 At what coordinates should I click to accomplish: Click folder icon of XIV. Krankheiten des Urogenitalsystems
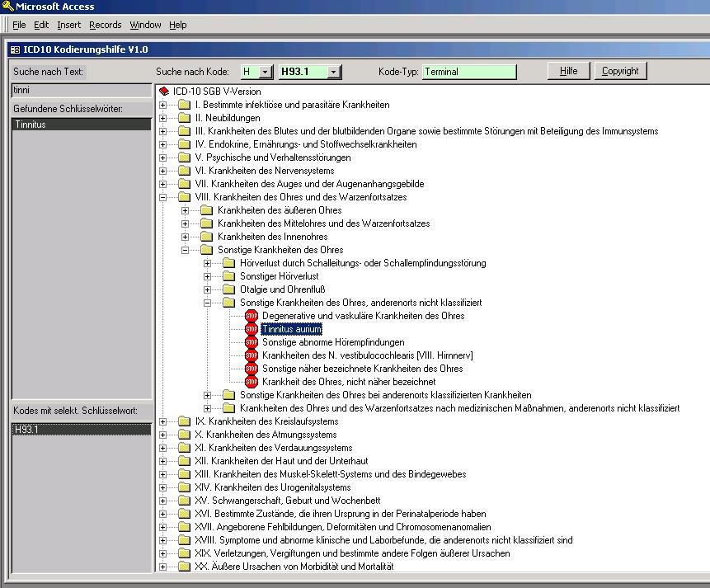click(184, 487)
